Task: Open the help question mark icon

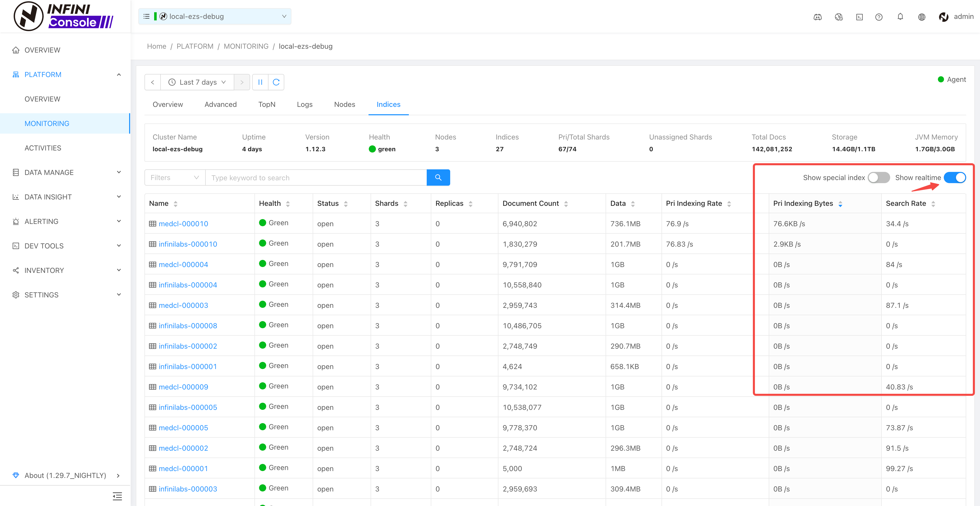Action: (x=879, y=17)
